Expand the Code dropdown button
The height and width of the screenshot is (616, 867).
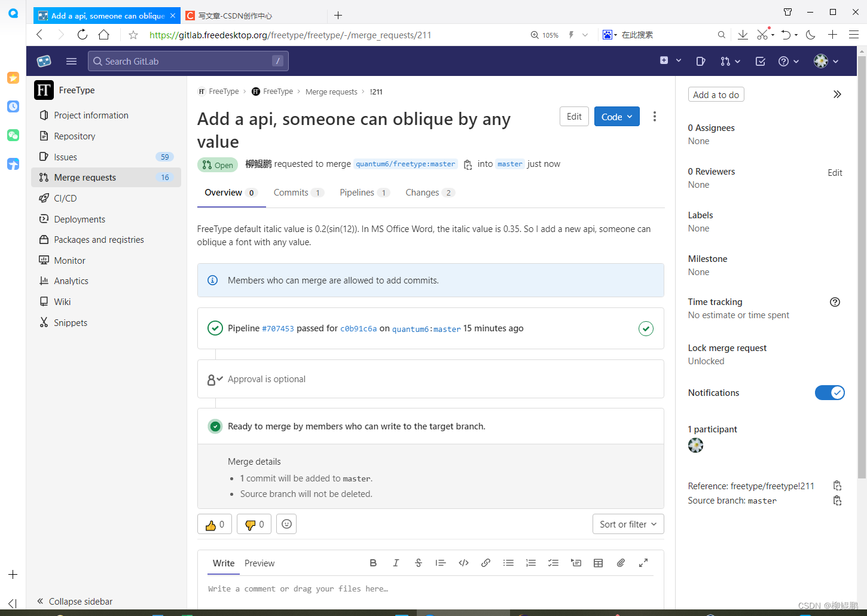point(617,117)
